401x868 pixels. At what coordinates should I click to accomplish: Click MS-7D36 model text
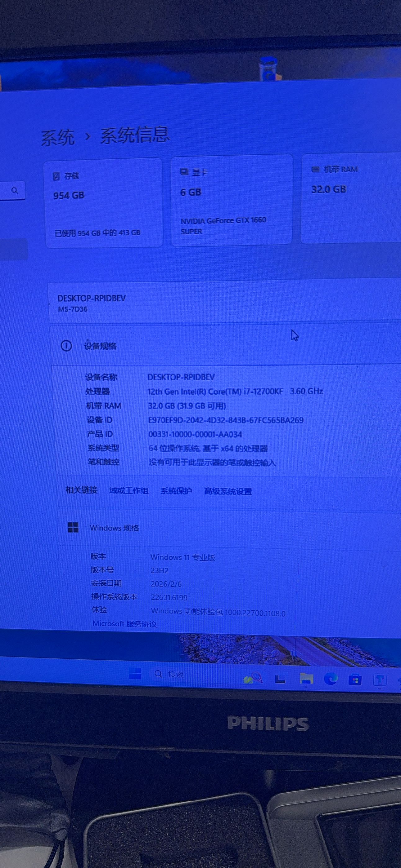(73, 309)
